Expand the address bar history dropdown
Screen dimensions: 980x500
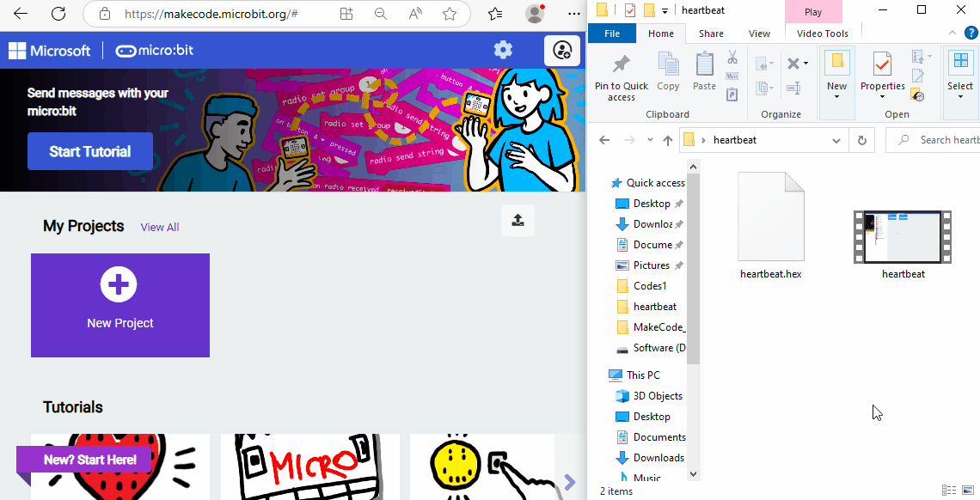tap(836, 140)
